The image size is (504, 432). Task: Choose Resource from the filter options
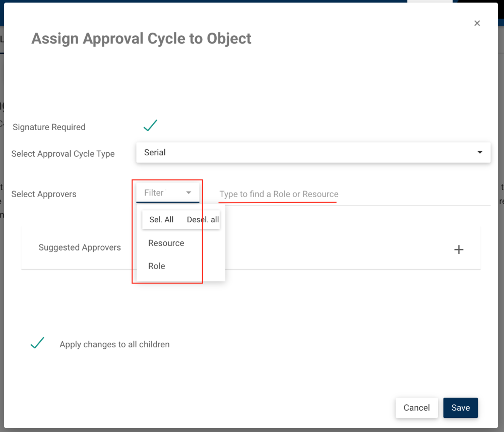(x=166, y=243)
